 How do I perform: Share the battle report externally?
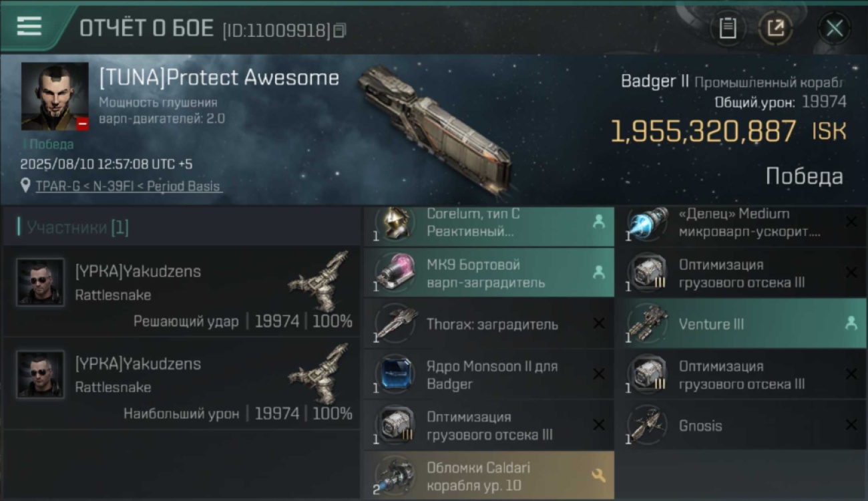coord(775,28)
